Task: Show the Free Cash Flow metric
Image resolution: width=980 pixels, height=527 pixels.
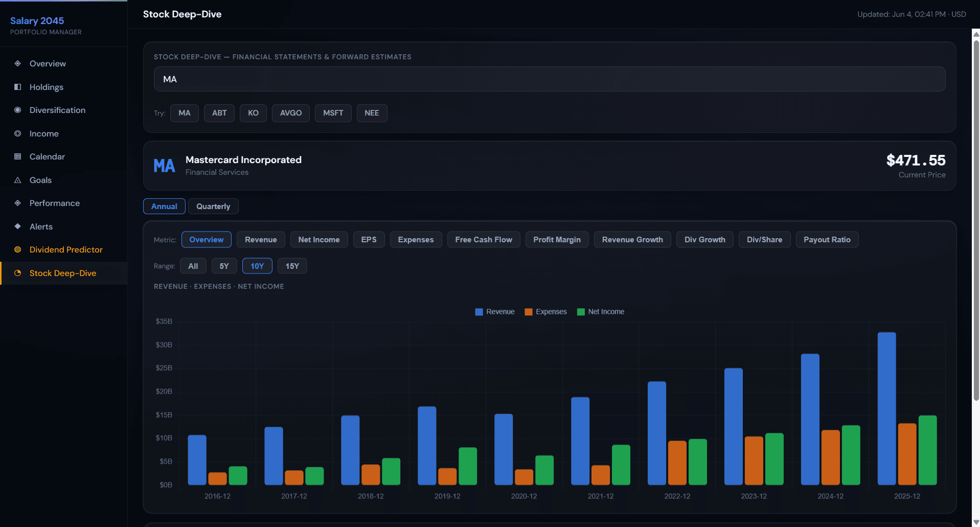Action: [x=484, y=240]
